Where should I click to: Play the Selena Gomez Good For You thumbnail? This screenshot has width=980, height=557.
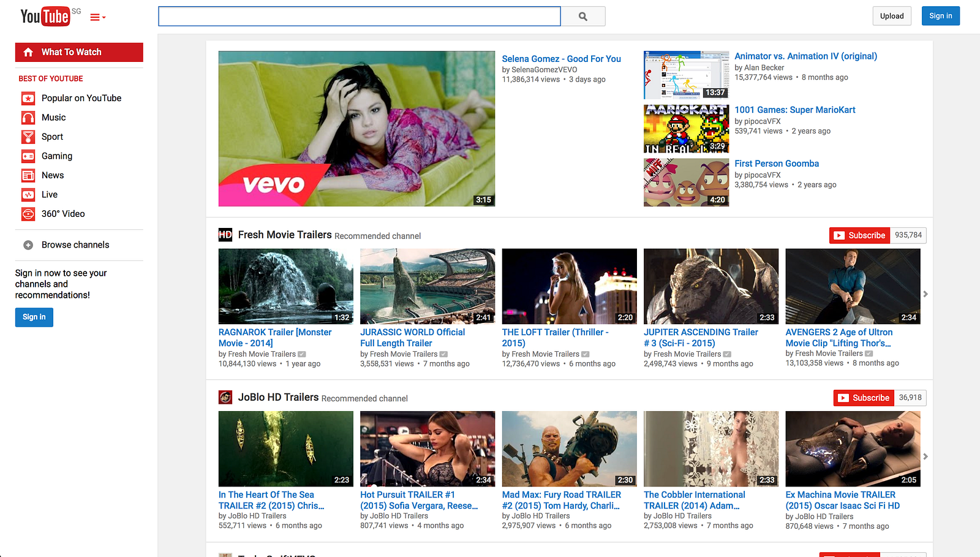[356, 129]
